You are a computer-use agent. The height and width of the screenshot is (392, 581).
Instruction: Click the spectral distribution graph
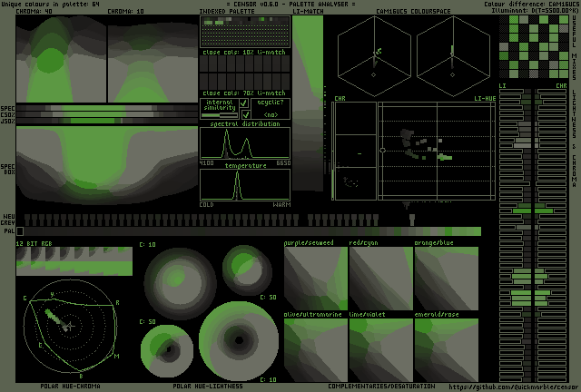245,143
